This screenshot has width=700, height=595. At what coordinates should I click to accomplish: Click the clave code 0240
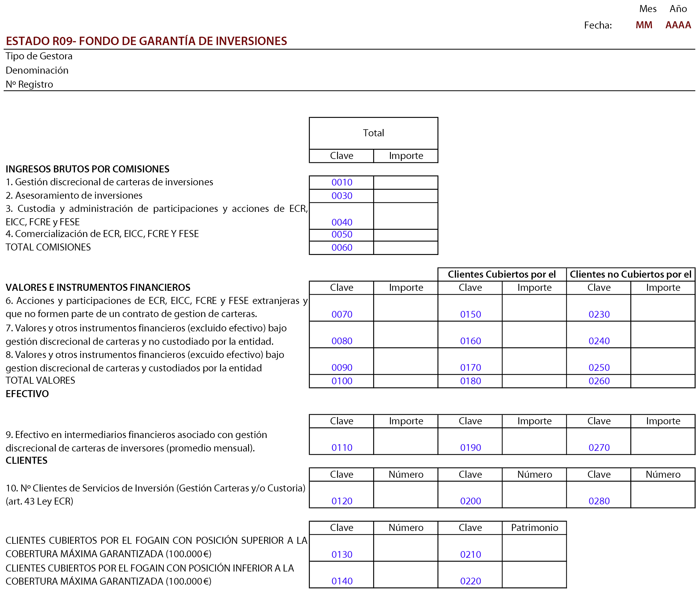tap(599, 341)
